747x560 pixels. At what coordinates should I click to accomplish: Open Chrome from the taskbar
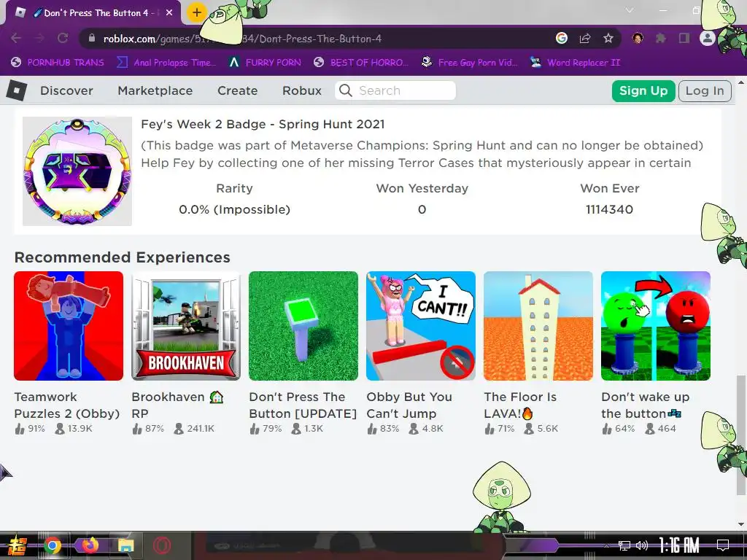pos(53,545)
